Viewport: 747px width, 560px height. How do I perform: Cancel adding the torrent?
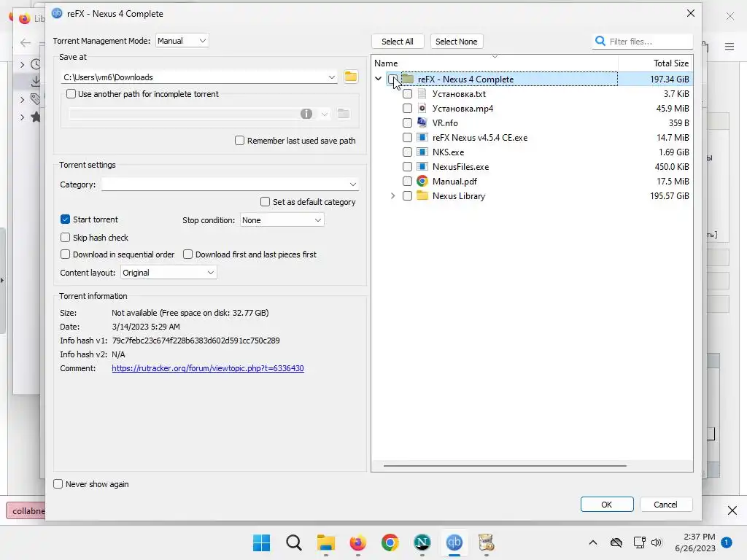665,505
